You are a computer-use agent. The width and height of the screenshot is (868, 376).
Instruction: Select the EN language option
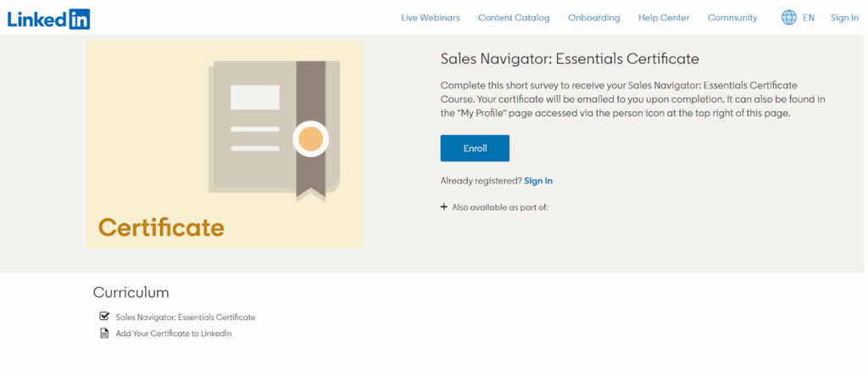809,18
